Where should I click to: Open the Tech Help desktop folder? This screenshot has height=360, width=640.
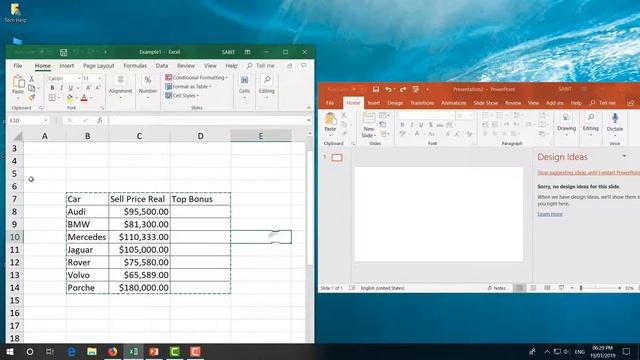pos(16,13)
